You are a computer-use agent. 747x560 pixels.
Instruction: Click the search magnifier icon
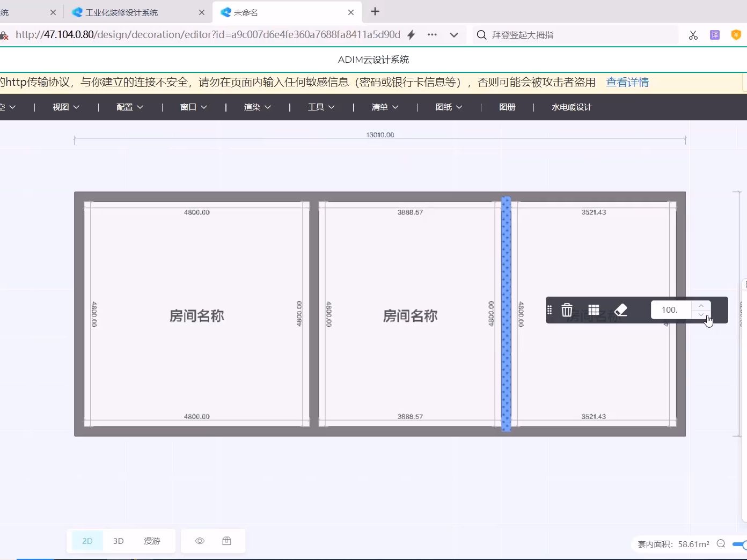(482, 35)
